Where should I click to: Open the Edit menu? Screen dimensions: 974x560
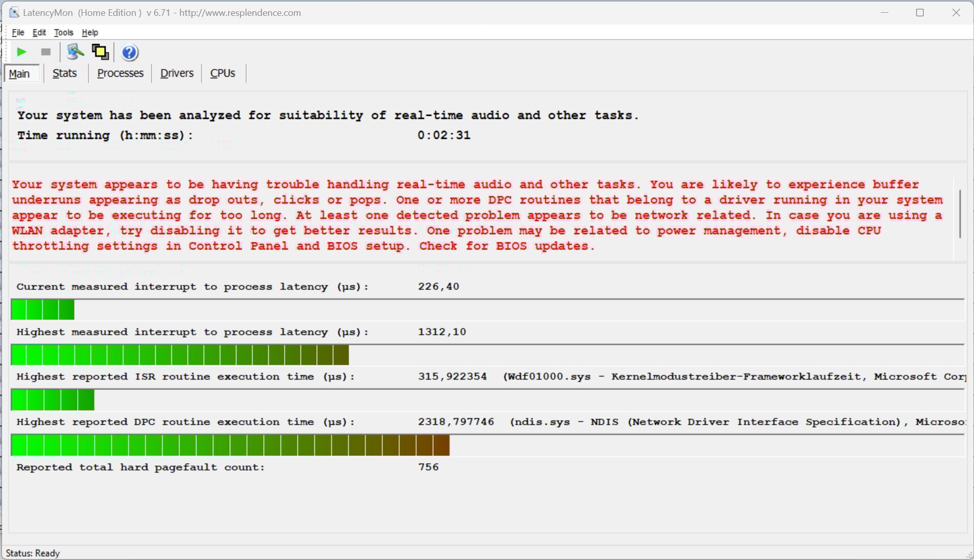pos(39,32)
